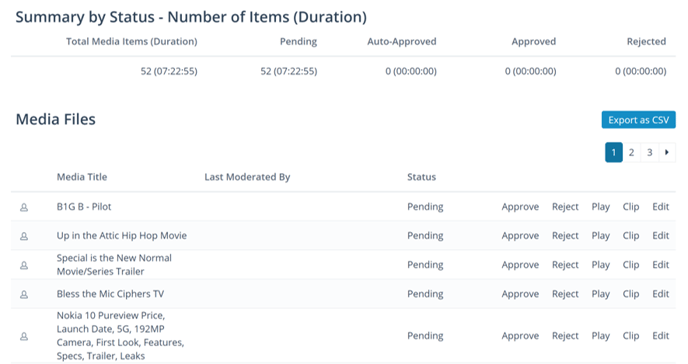Viewport: 688px width, 364px height.
Task: Play the B1G B - Pilot media
Action: 601,207
